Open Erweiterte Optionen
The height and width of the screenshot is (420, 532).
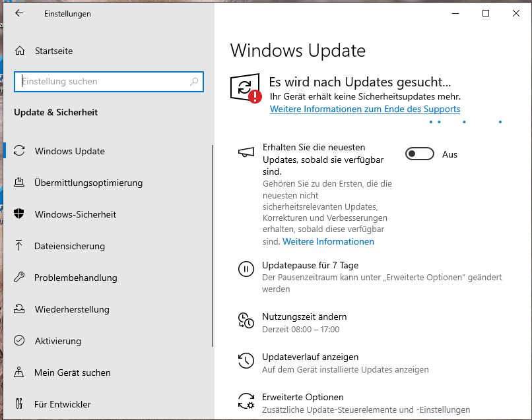[x=303, y=397]
